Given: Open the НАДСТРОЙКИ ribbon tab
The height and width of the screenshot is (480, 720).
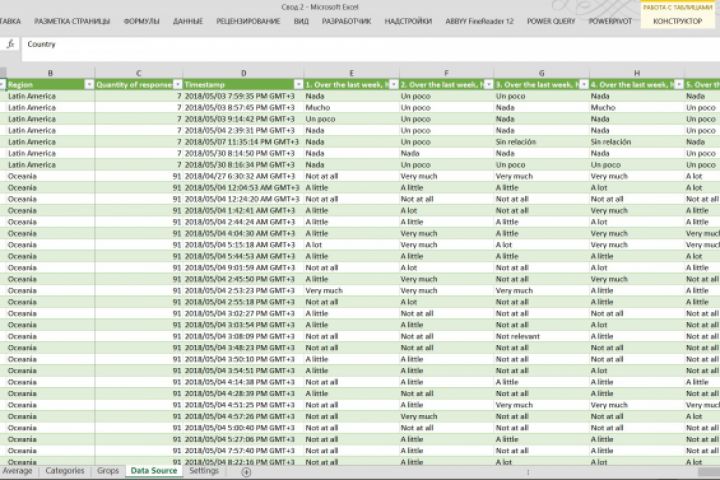Looking at the screenshot, I should click(x=408, y=21).
